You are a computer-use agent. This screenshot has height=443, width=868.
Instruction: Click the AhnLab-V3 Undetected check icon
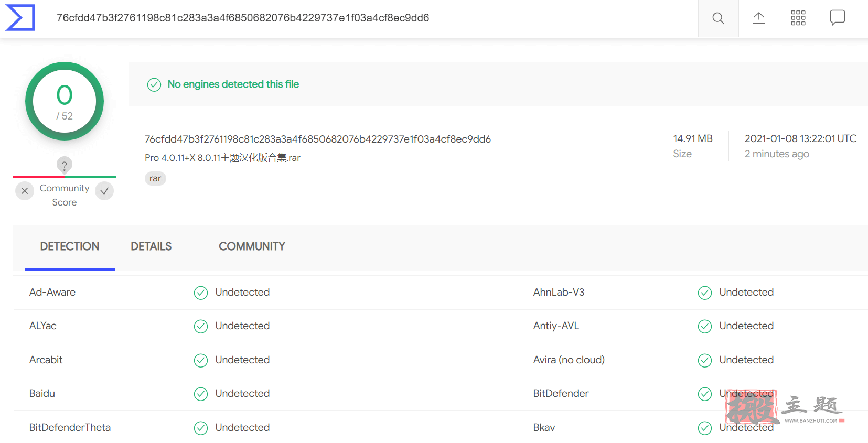(705, 293)
